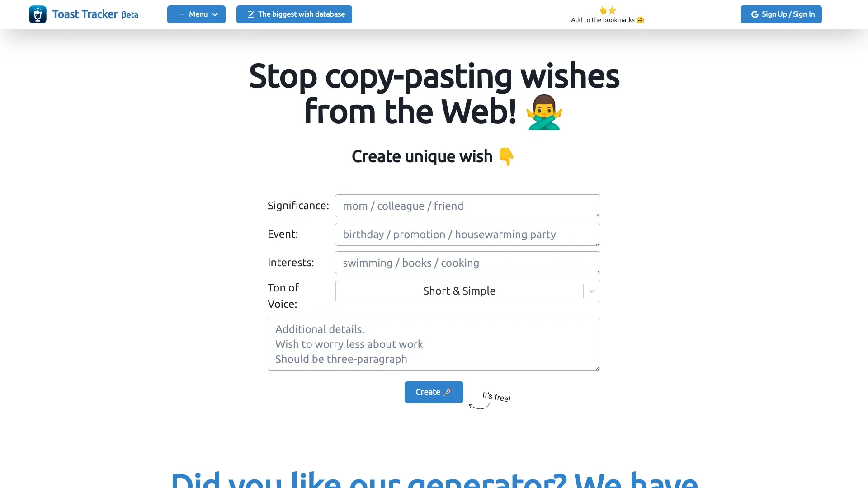Click the Interests input field

[467, 262]
